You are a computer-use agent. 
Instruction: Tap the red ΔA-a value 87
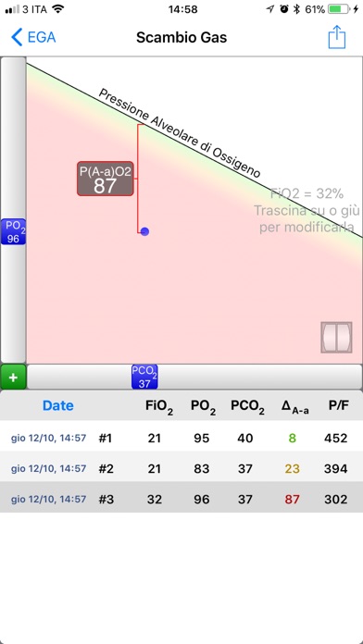[293, 500]
